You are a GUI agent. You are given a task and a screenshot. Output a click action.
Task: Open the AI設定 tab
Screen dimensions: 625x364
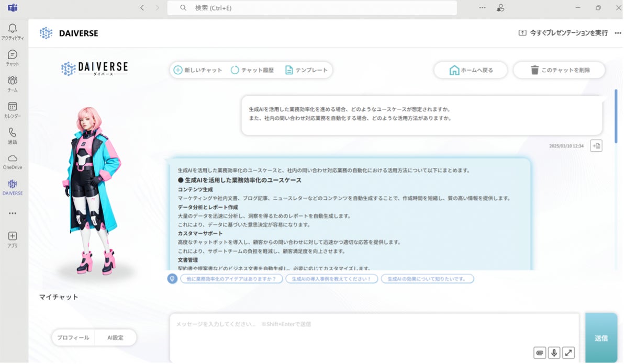click(115, 338)
